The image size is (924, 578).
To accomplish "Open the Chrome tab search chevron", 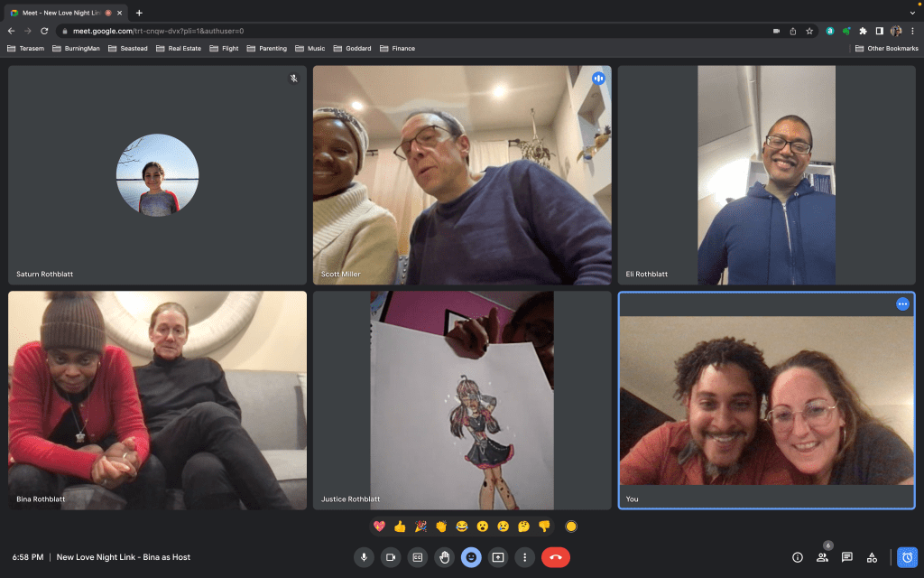I will point(912,13).
